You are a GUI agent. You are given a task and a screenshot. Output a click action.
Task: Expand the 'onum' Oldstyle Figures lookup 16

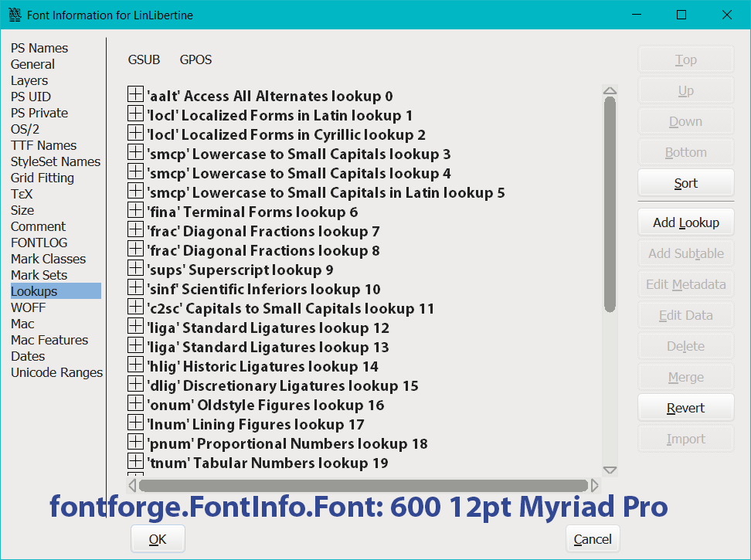pyautogui.click(x=135, y=404)
